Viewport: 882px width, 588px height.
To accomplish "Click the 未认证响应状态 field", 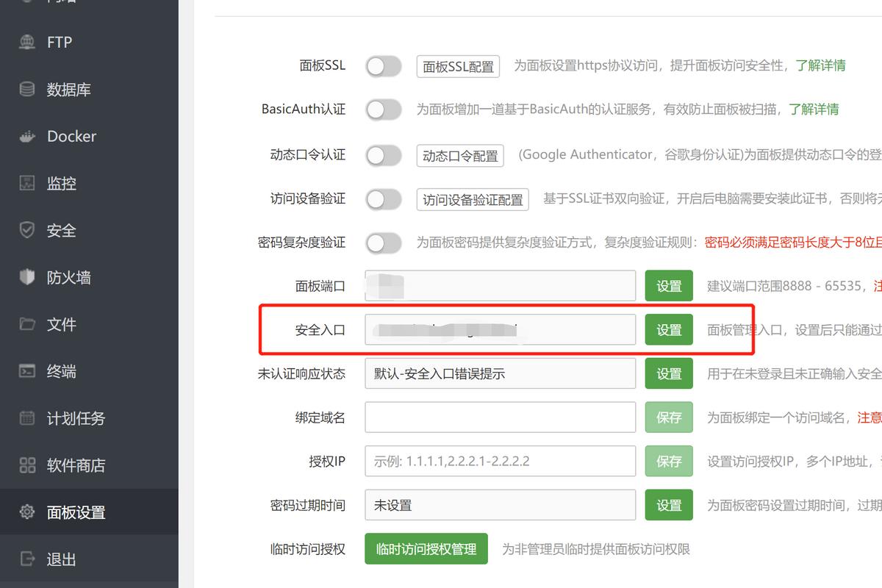I will 500,374.
